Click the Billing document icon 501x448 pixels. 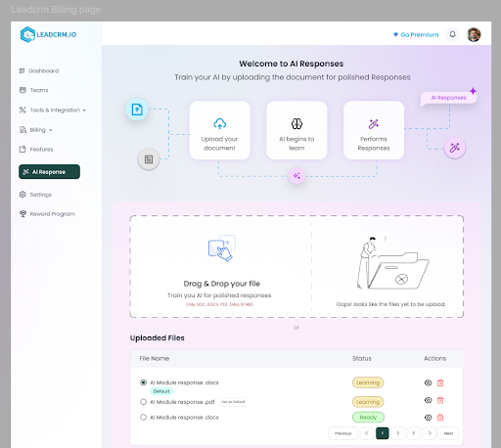(23, 130)
